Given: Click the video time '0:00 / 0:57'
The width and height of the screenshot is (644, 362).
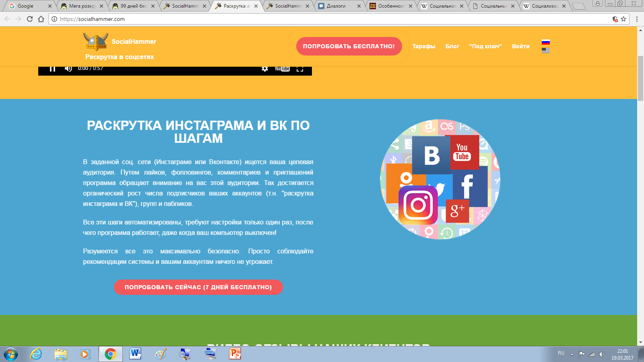Looking at the screenshot, I should coord(91,68).
